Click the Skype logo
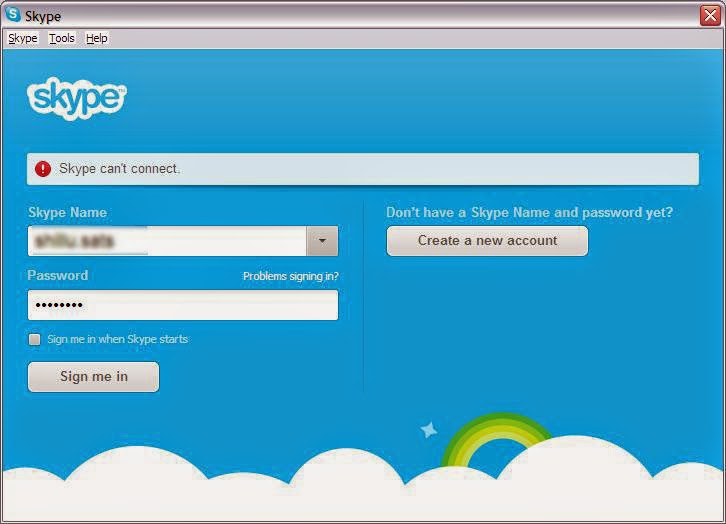This screenshot has width=726, height=524. point(77,99)
